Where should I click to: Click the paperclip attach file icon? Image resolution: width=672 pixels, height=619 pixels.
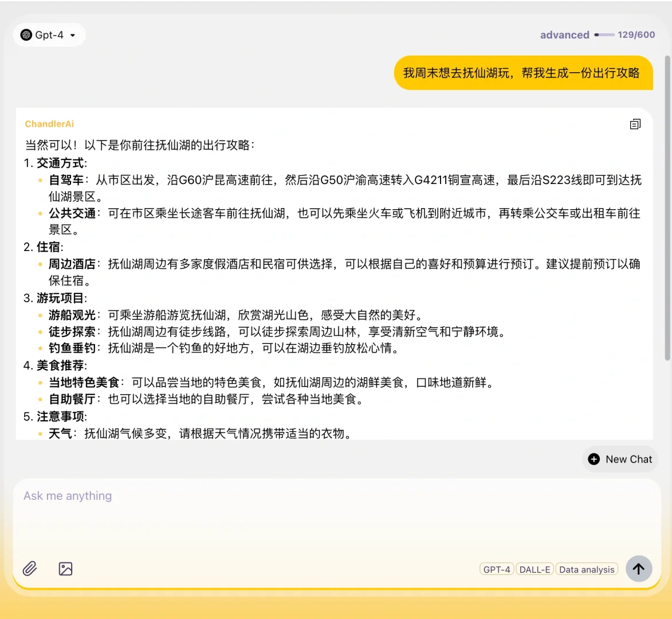click(x=30, y=569)
